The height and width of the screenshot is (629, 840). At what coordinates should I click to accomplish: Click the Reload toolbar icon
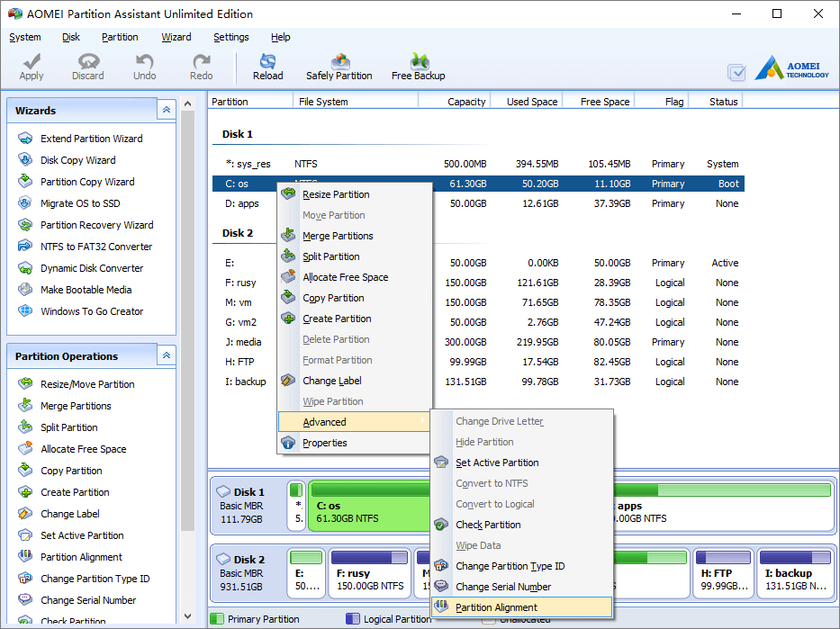pos(268,61)
